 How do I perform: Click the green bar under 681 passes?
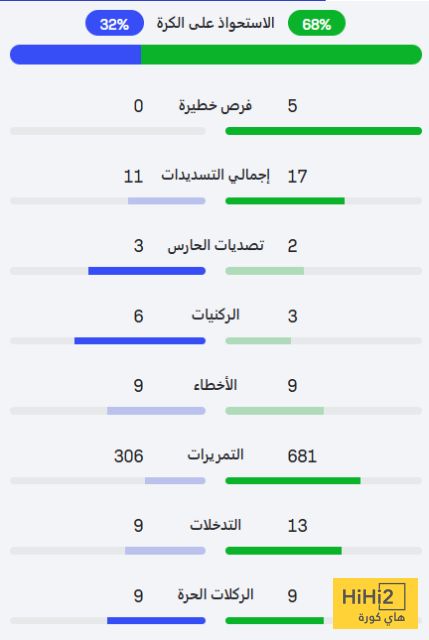(293, 481)
